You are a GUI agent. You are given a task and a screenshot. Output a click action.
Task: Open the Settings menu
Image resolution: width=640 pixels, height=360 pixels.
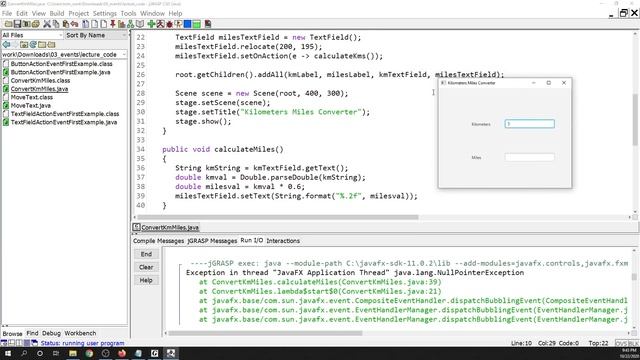(104, 13)
